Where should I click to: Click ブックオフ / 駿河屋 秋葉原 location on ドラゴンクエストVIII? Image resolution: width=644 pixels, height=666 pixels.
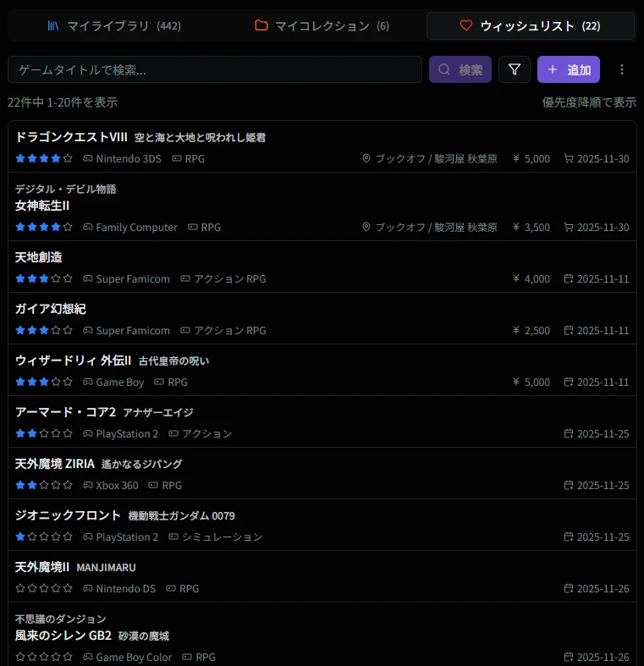pos(437,159)
